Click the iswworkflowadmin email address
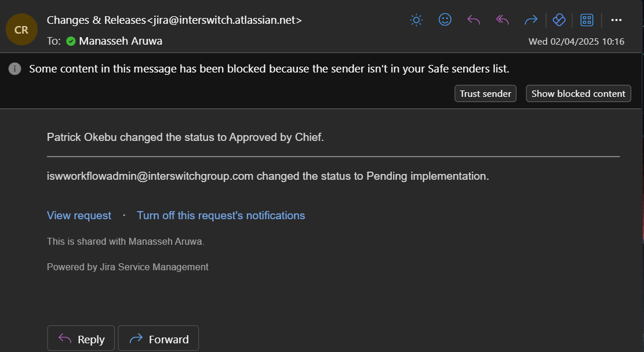The width and height of the screenshot is (644, 352). (x=150, y=176)
